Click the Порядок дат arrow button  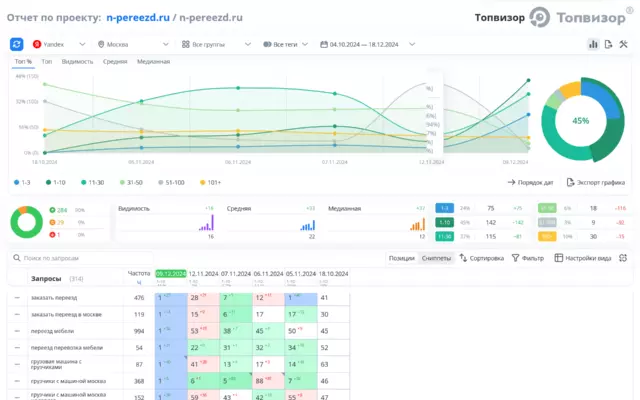pos(531,182)
